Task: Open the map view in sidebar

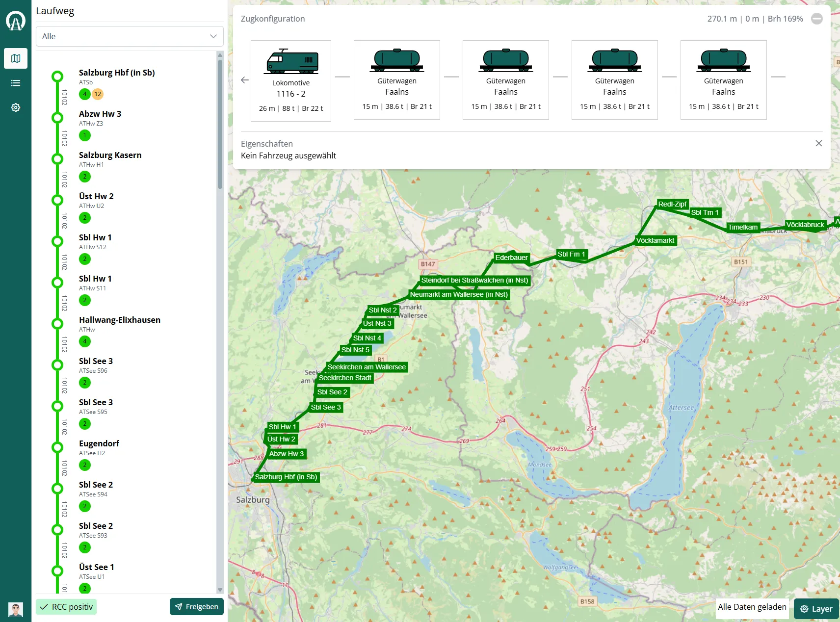Action: [x=16, y=58]
